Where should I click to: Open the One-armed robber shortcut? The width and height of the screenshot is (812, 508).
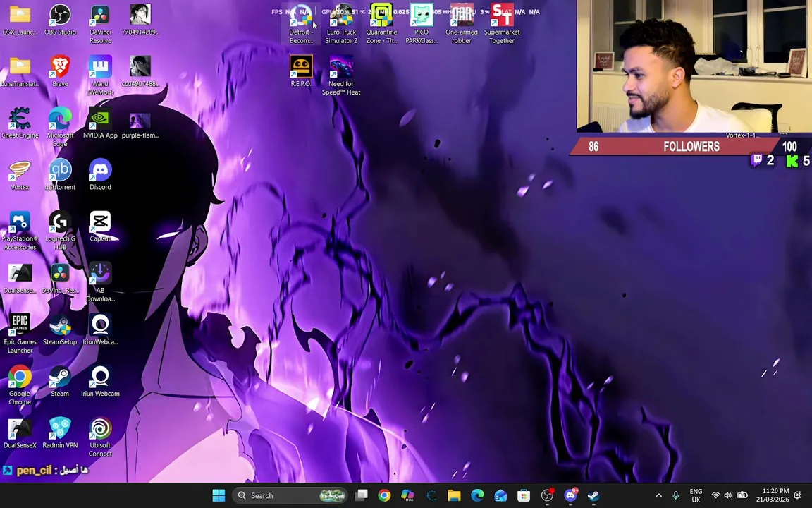[462, 24]
